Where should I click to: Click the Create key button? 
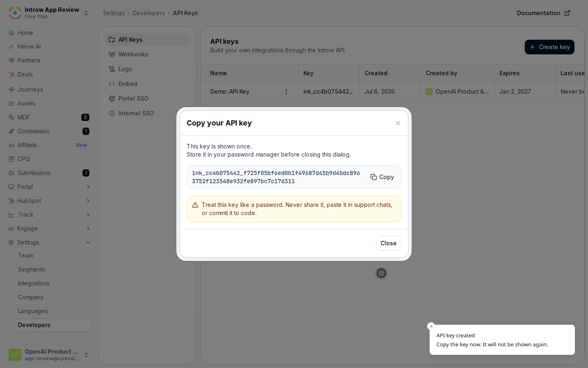point(550,47)
